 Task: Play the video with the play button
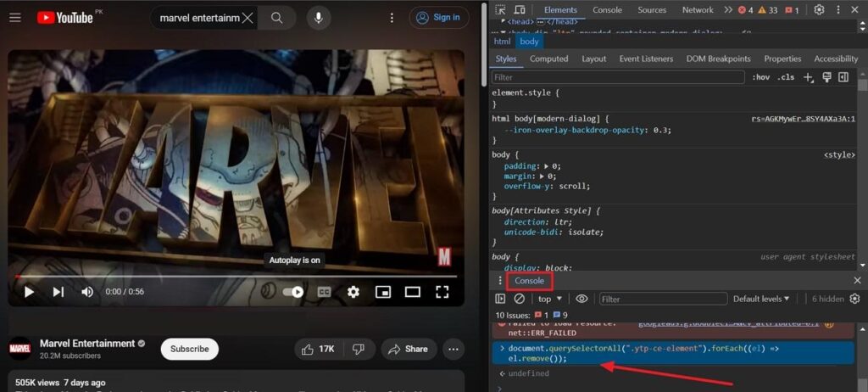pos(29,292)
